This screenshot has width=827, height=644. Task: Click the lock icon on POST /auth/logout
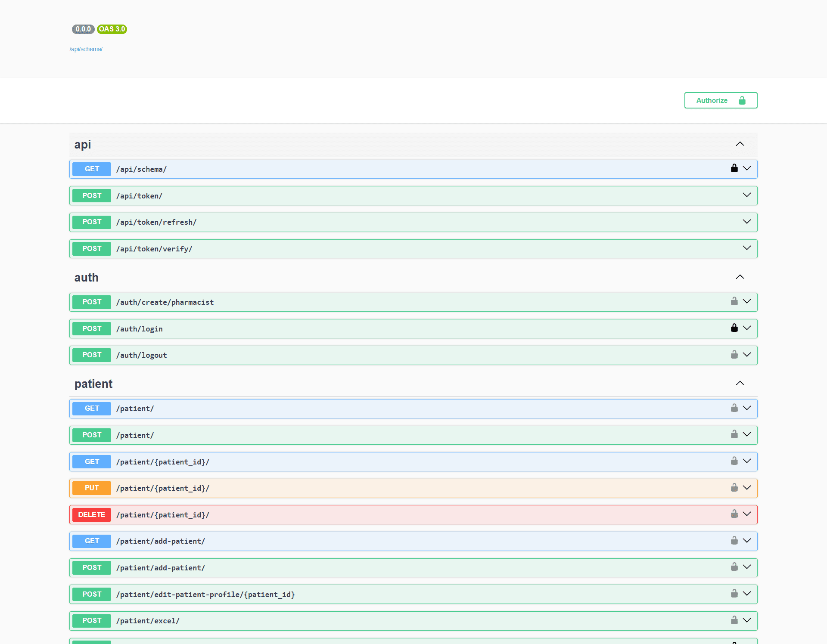tap(734, 355)
